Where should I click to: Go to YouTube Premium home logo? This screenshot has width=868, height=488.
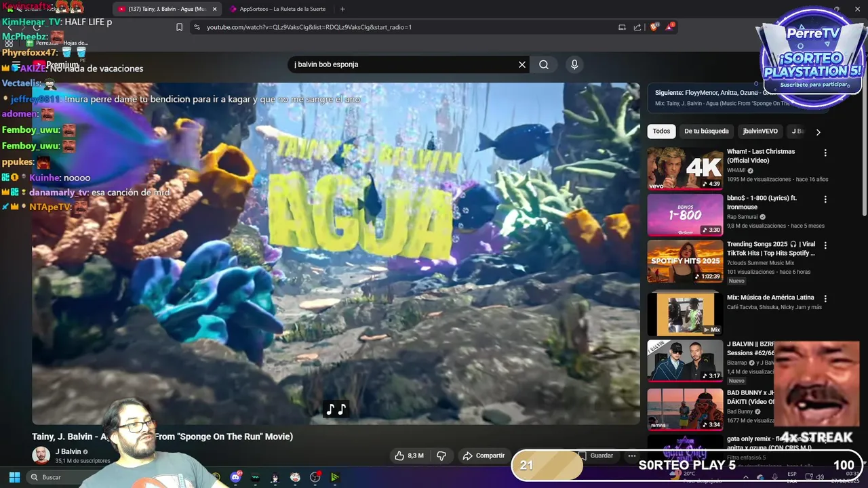coord(56,65)
